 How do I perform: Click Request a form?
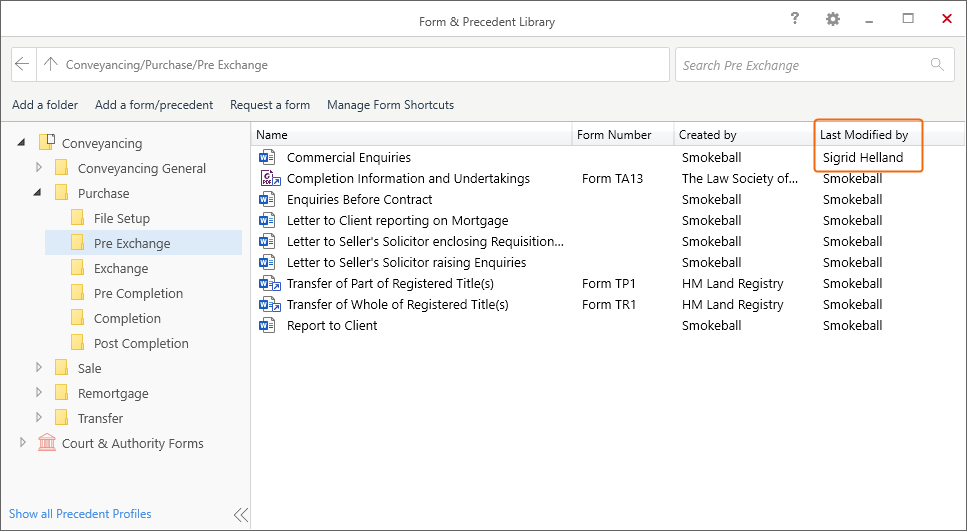click(270, 105)
